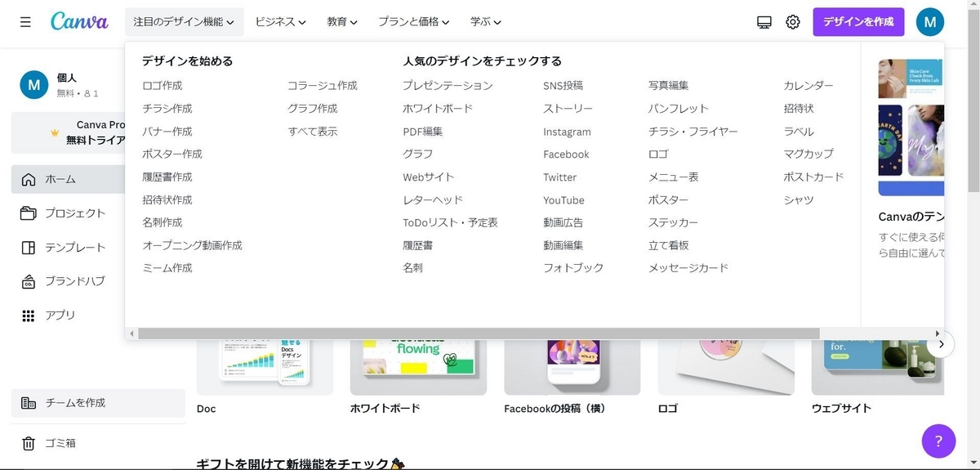Open ストーリー in the menu
980x470 pixels.
[x=568, y=109]
